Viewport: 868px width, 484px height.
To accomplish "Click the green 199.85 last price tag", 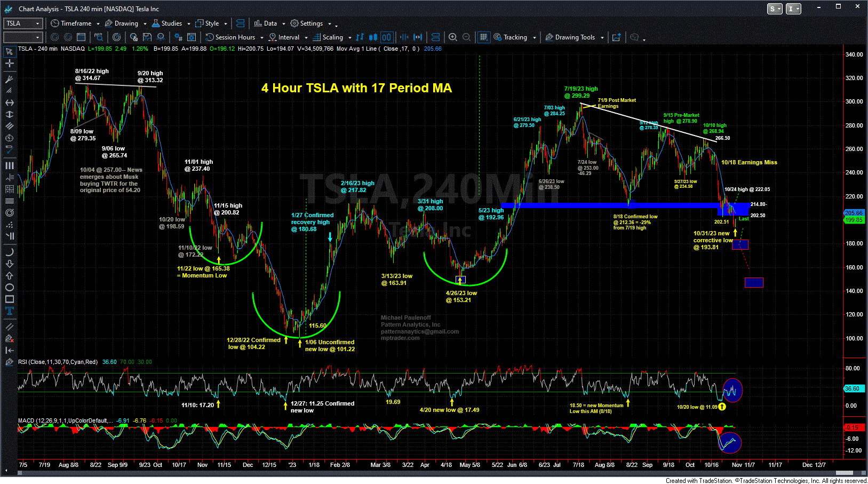I will 854,220.
